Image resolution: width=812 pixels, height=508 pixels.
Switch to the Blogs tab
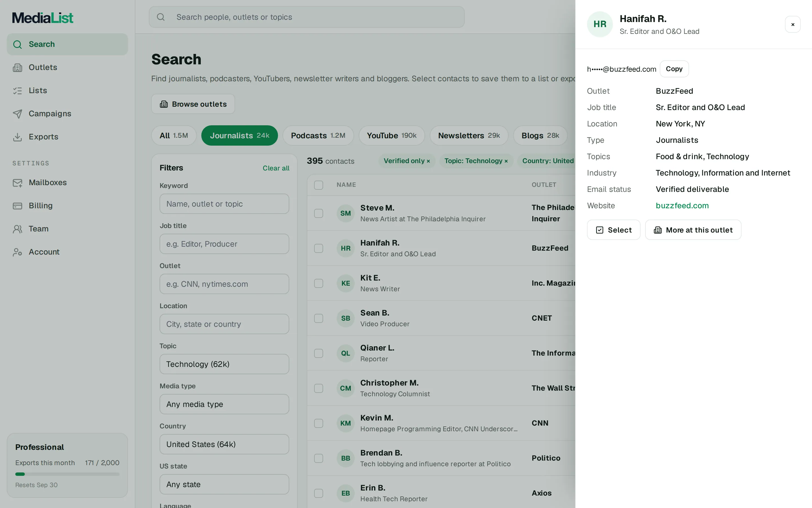540,135
